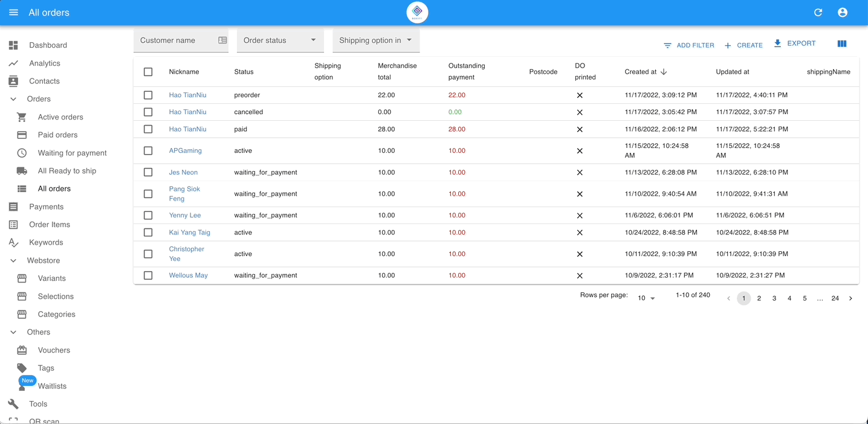
Task: Type in the Customer name filter field
Action: click(175, 40)
